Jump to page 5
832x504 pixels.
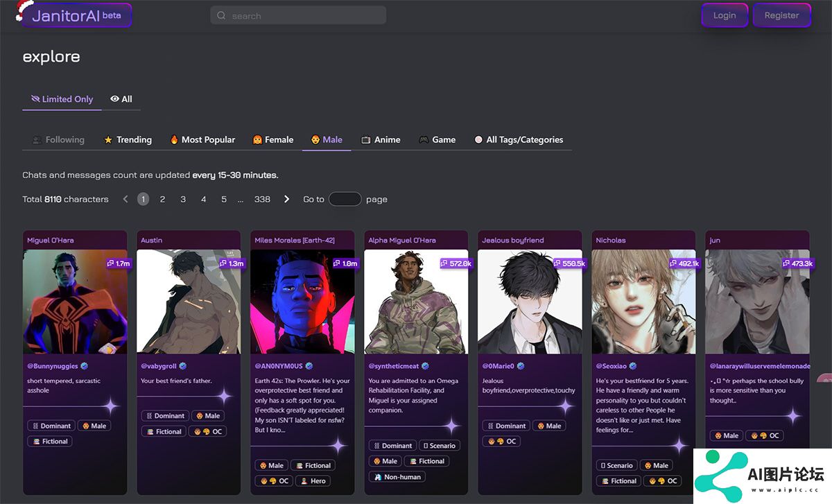[x=224, y=199]
